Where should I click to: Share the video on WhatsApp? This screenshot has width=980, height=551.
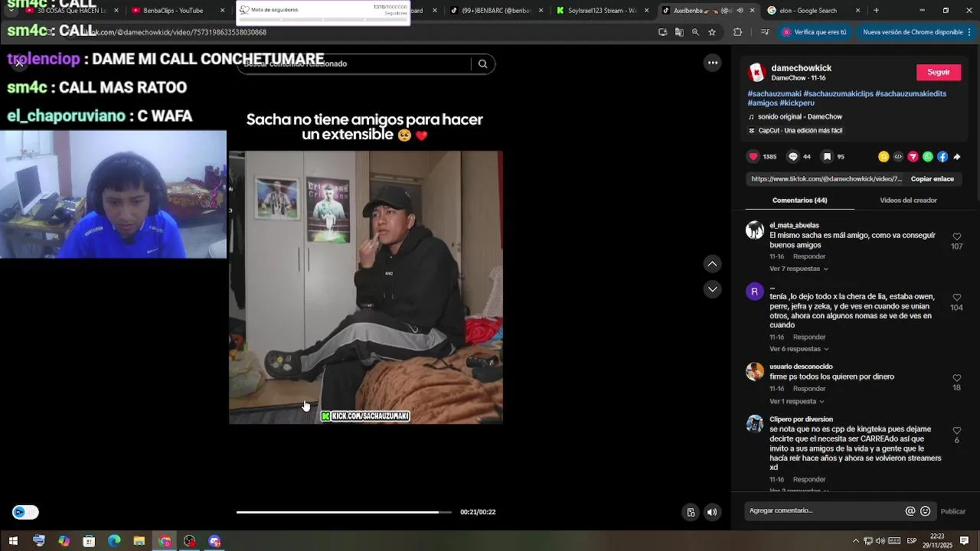pos(928,156)
